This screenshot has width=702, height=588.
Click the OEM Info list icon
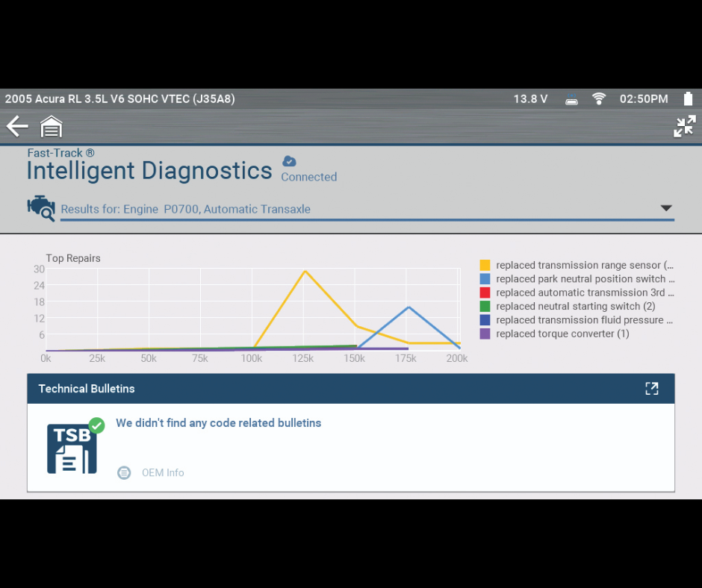tap(124, 472)
